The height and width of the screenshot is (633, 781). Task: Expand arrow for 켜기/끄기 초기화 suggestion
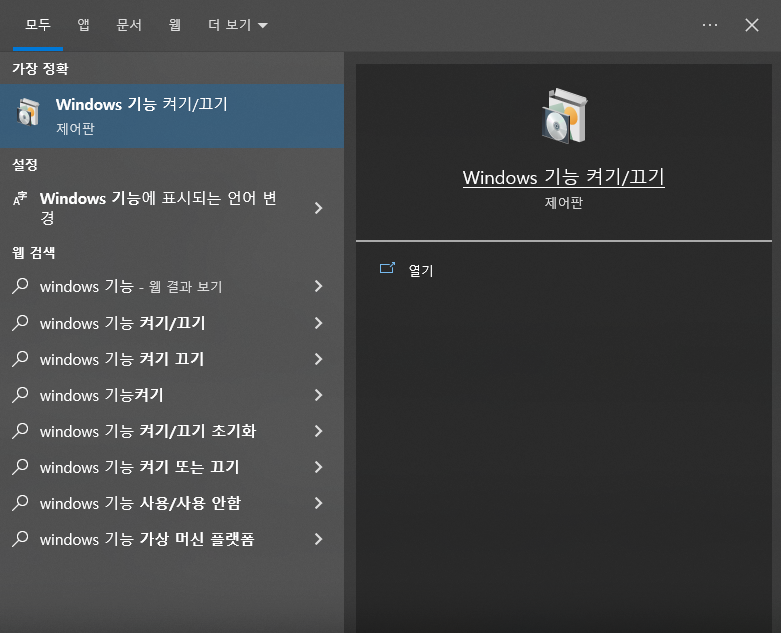pos(319,431)
